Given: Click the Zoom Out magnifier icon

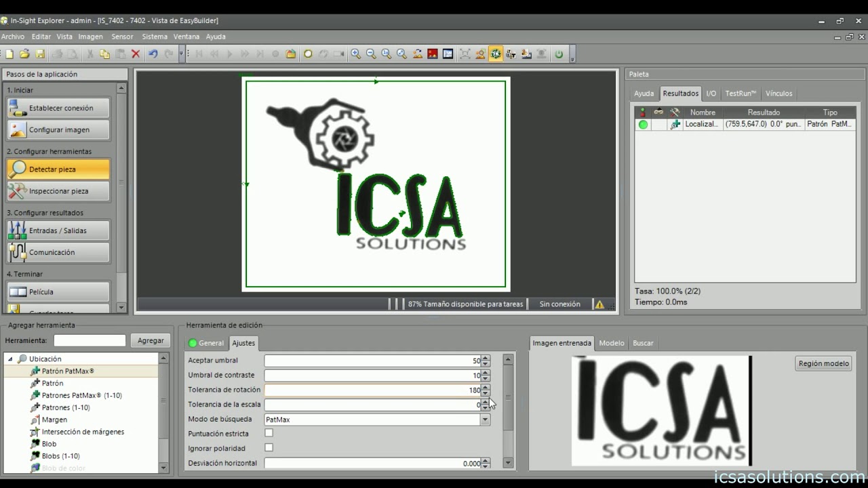Looking at the screenshot, I should [x=371, y=54].
